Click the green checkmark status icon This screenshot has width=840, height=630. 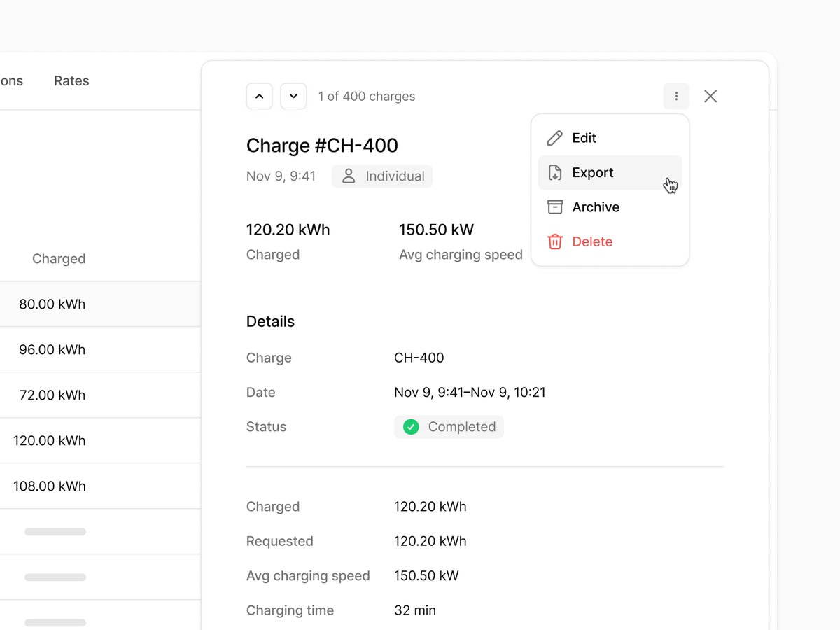411,427
